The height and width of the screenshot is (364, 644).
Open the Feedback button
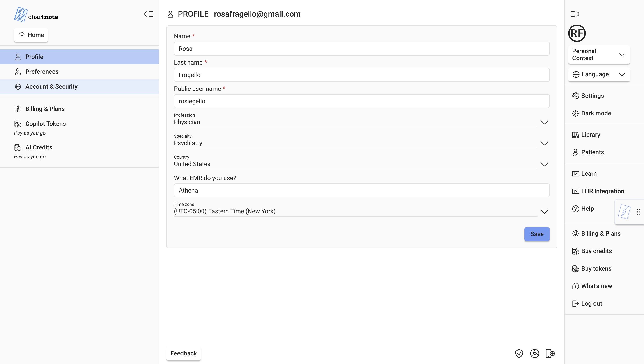click(x=184, y=353)
